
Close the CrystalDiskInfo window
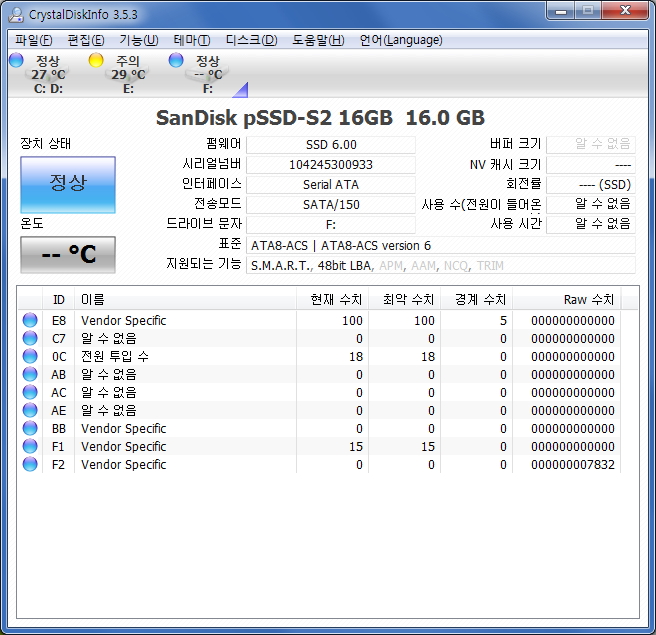click(625, 10)
